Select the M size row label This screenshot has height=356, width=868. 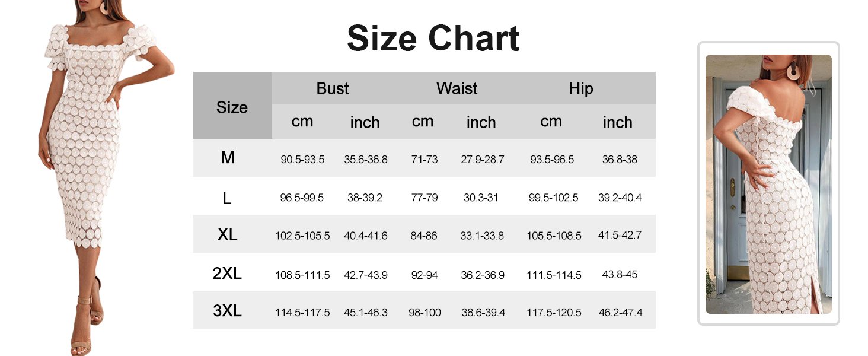(227, 158)
